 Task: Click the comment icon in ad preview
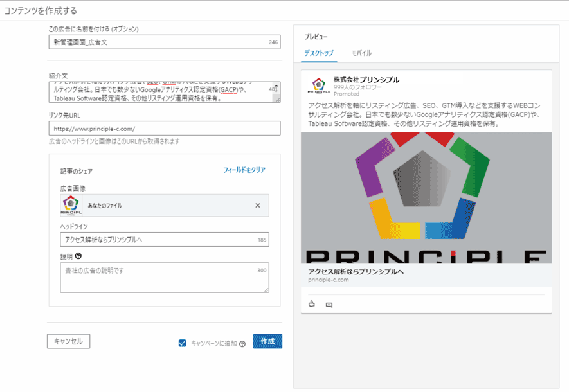pyautogui.click(x=329, y=305)
